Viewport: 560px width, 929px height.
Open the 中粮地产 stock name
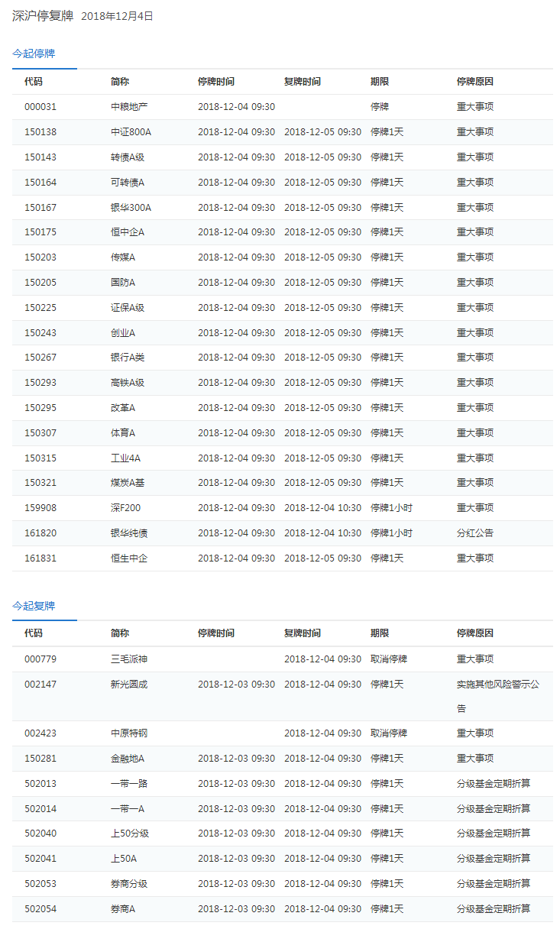(129, 107)
